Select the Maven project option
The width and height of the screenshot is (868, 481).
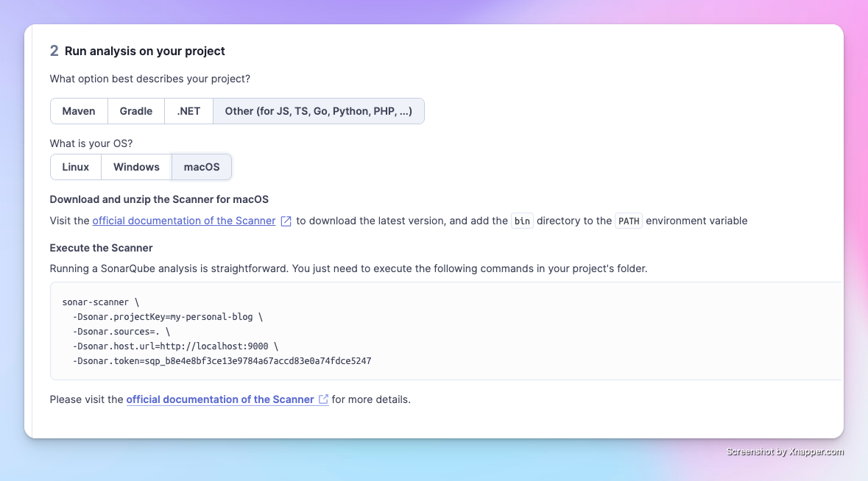pyautogui.click(x=79, y=111)
